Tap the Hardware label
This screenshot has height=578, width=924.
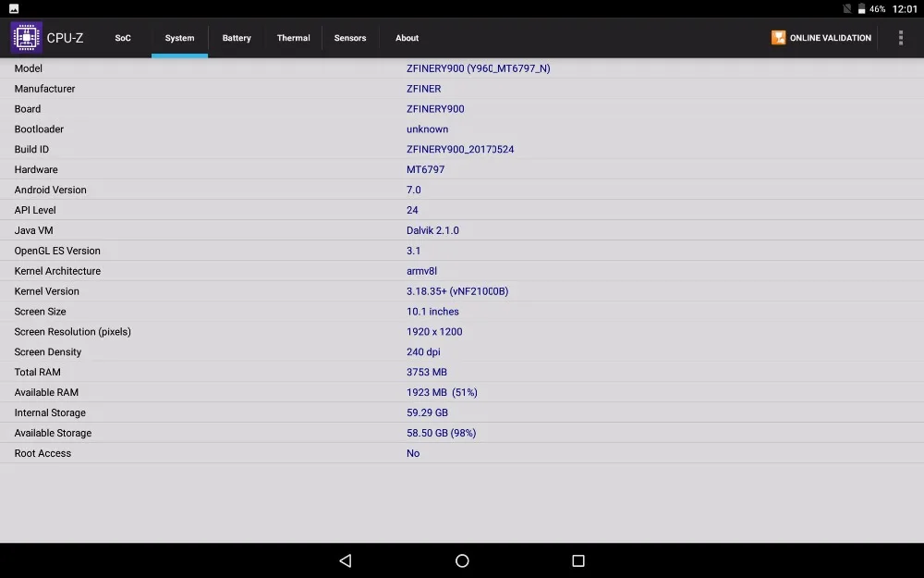(36, 170)
